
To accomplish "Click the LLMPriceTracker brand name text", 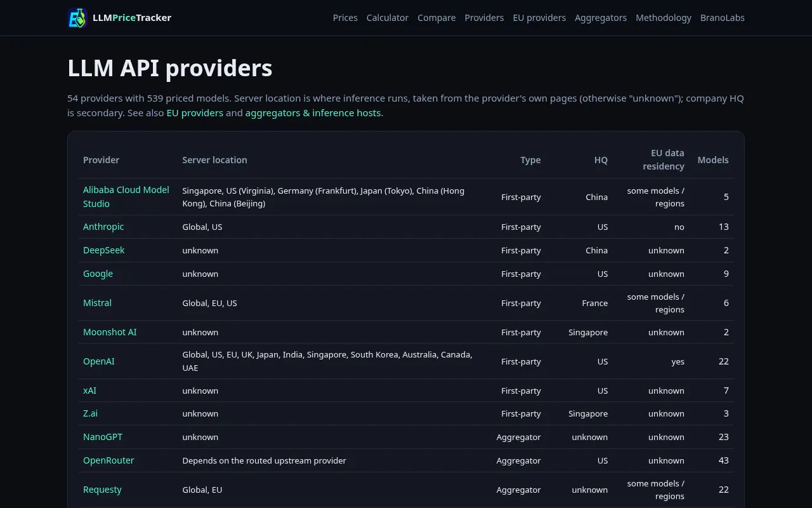I will pyautogui.click(x=132, y=18).
